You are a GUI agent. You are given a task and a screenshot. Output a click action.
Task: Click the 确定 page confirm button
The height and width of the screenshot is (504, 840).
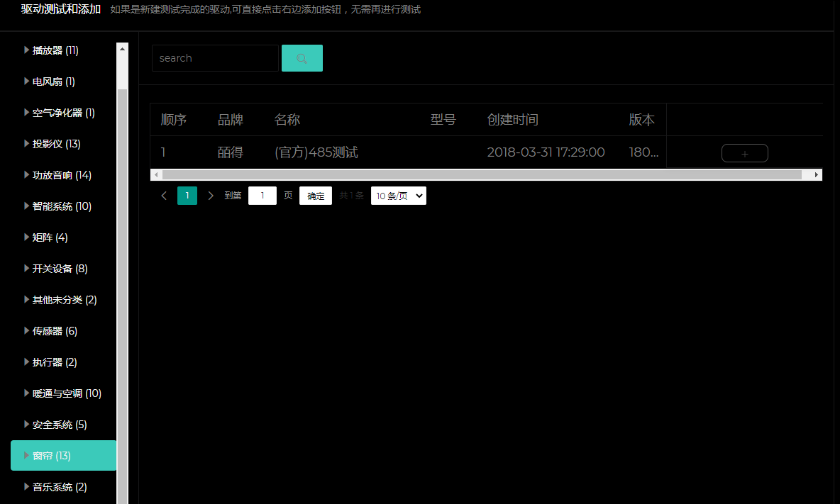(315, 196)
